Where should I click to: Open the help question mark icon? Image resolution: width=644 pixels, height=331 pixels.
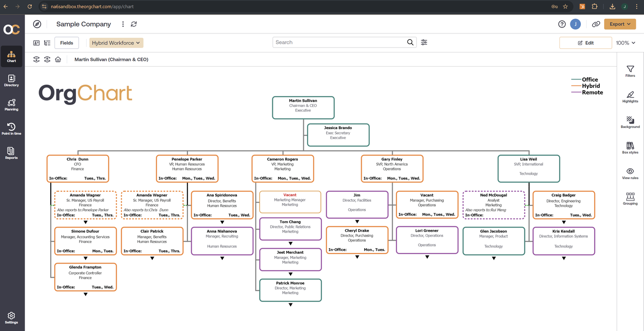pyautogui.click(x=562, y=24)
